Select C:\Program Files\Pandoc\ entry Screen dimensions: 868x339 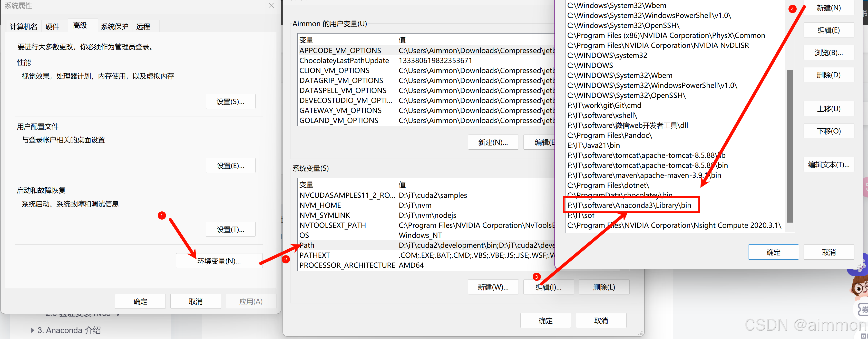click(676, 135)
